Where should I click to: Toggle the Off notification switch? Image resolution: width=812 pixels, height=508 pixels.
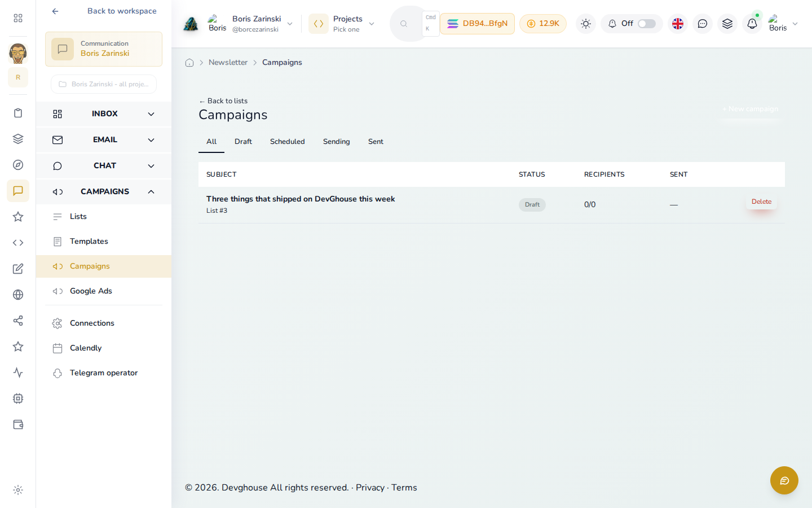click(647, 24)
